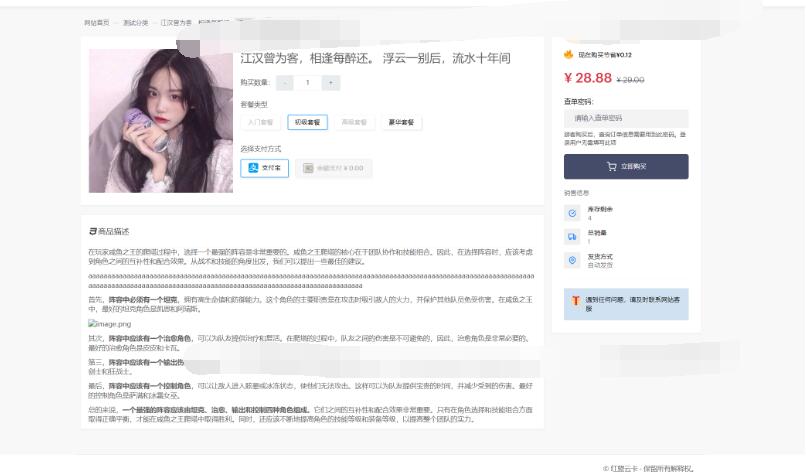Image resolution: width=806 pixels, height=476 pixels.
Task: Click the 商品描述 section heading icon
Action: [92, 231]
